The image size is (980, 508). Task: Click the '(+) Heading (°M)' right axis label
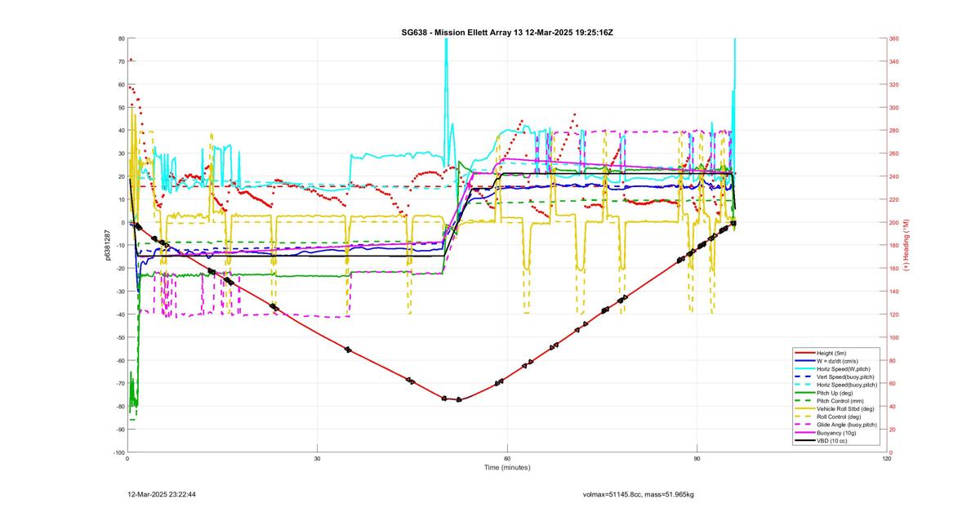click(x=906, y=245)
